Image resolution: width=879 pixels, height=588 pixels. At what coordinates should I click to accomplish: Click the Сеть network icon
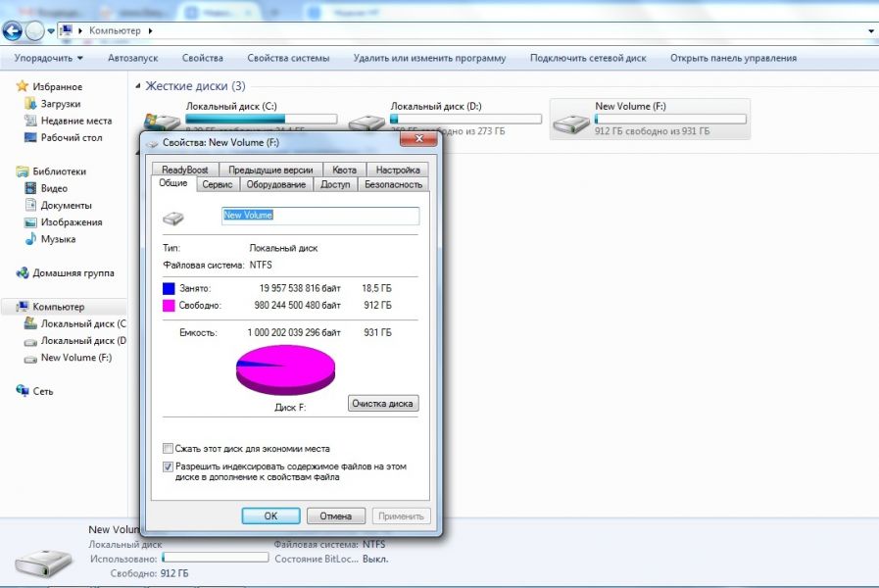tap(23, 390)
